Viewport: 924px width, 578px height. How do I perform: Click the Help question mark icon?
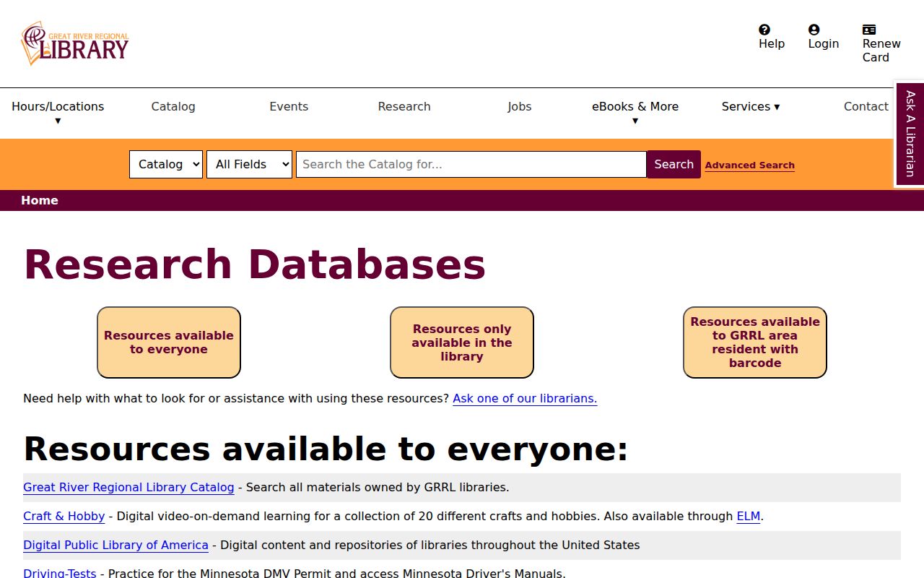764,30
